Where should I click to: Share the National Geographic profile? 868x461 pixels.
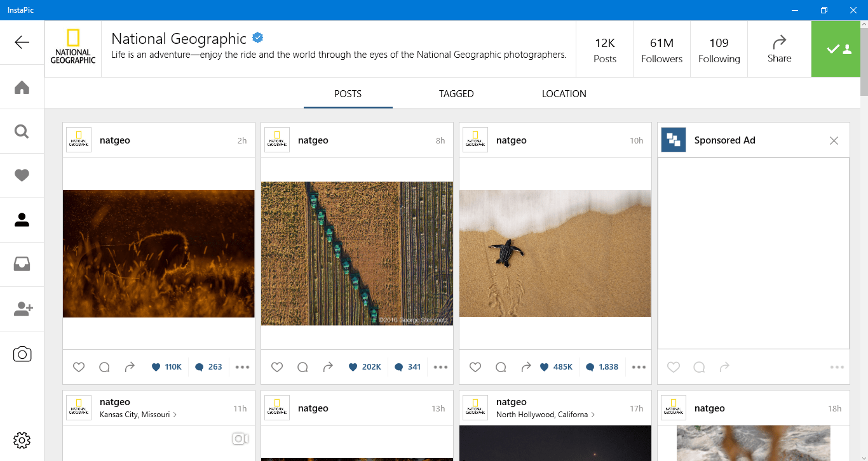click(x=779, y=49)
